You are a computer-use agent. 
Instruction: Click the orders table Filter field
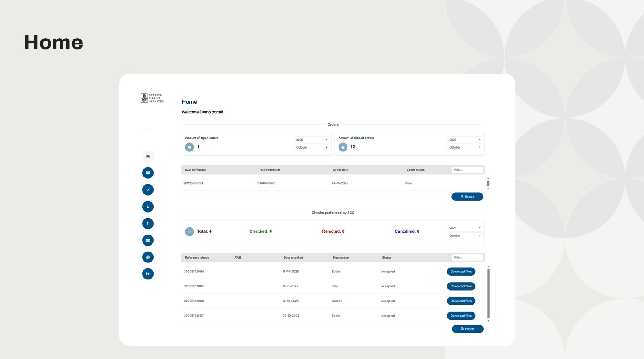[467, 170]
